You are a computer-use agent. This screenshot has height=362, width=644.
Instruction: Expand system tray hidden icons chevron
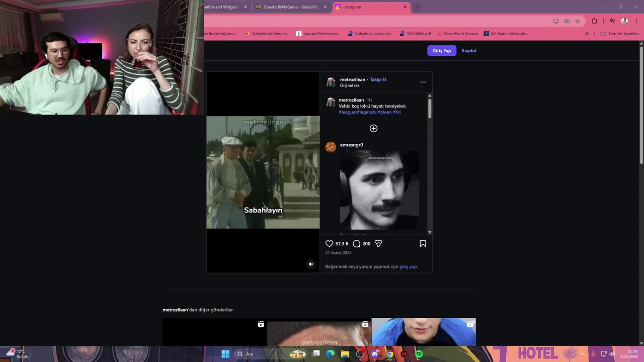583,354
